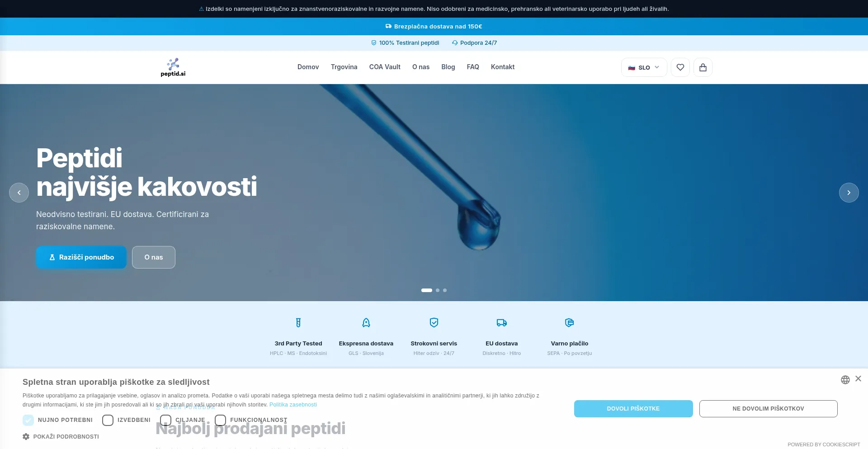Click the cookie banner globe language icon
868x449 pixels.
pos(845,380)
